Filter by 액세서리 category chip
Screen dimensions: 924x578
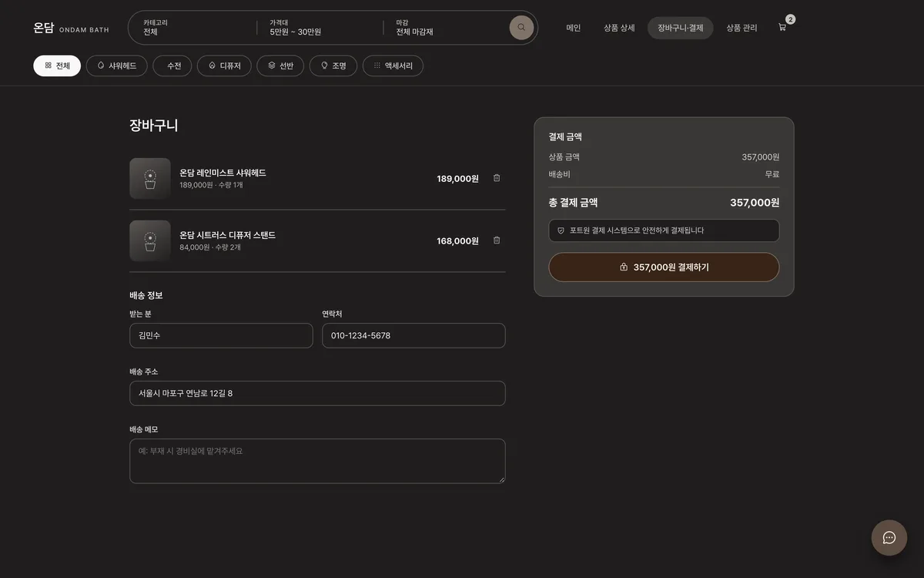pos(393,66)
